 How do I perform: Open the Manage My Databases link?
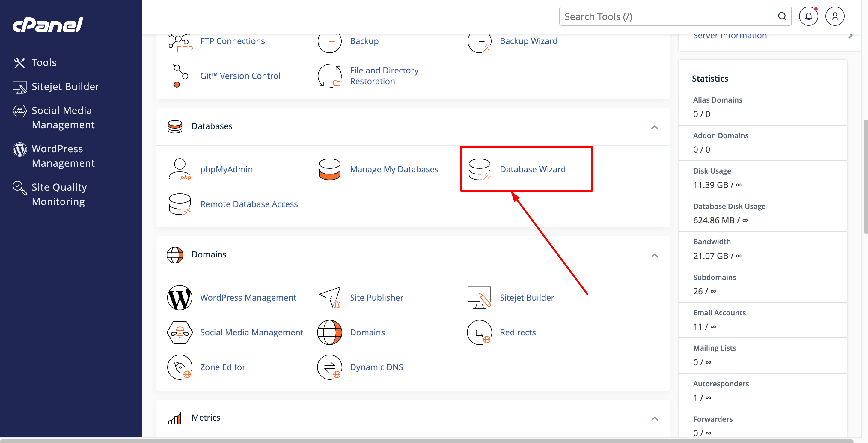tap(394, 169)
